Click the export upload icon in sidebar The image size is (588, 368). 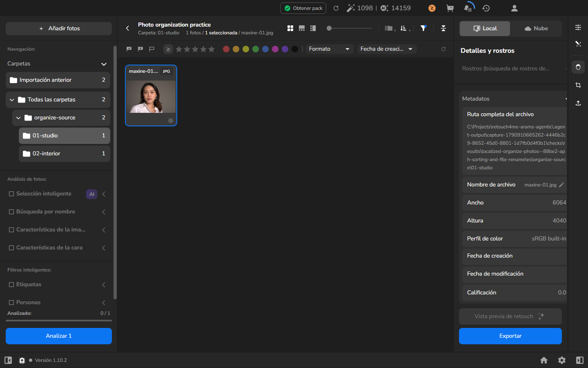click(x=578, y=103)
